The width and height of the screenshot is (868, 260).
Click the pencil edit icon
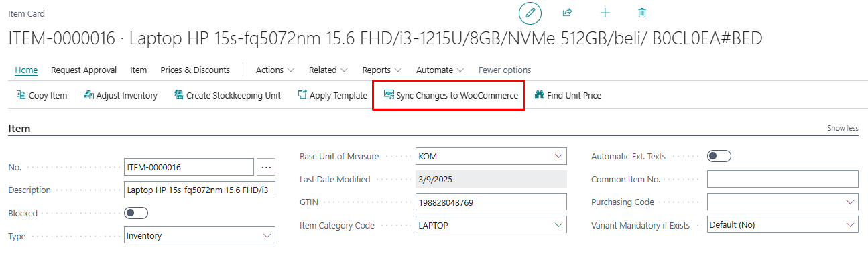[530, 13]
